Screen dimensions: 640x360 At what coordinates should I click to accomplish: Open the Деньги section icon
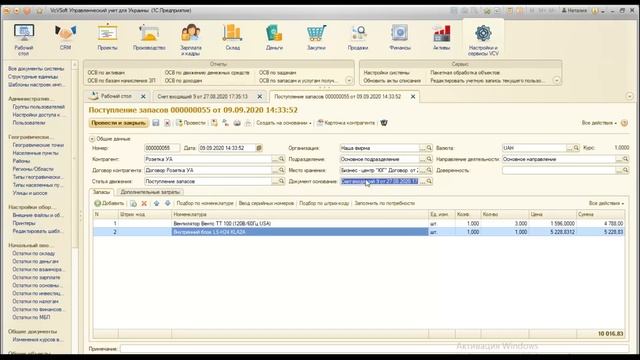(x=274, y=38)
